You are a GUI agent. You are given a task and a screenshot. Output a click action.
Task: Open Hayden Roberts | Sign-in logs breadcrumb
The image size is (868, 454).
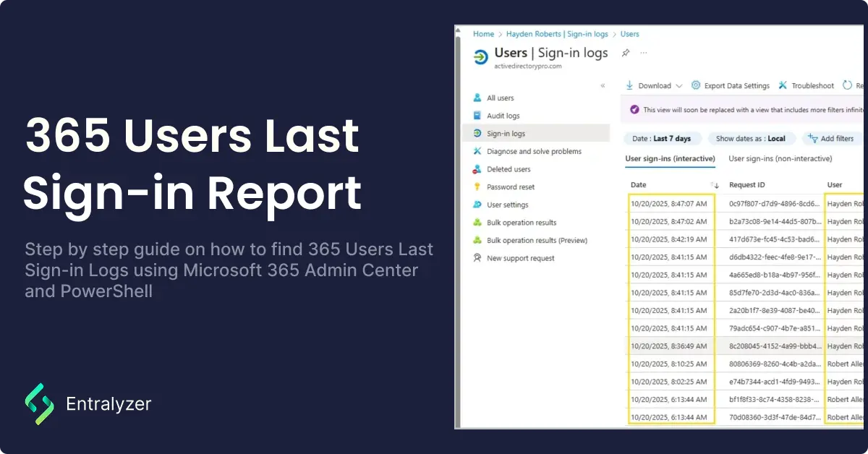point(557,34)
